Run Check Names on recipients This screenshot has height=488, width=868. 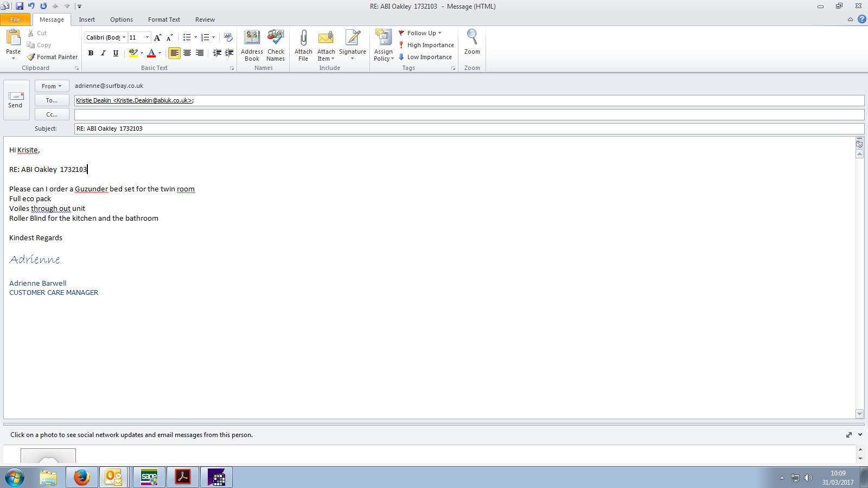pos(276,46)
